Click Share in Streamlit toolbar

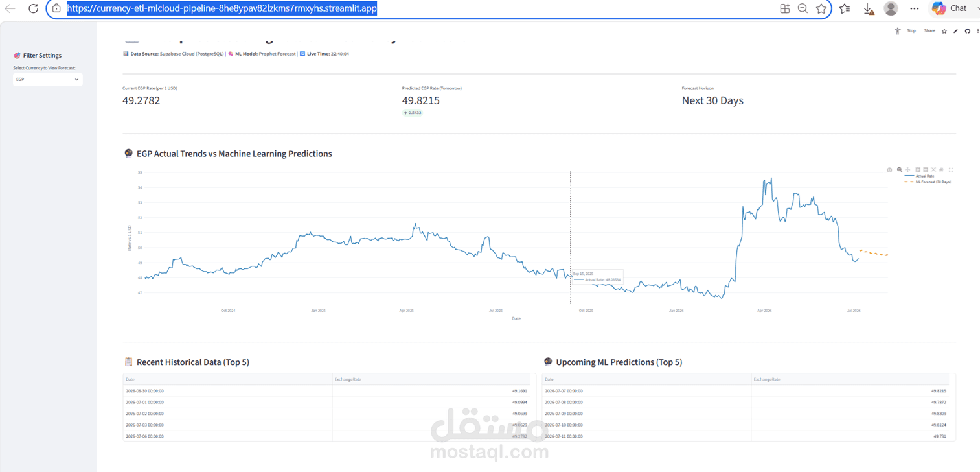coord(929,31)
